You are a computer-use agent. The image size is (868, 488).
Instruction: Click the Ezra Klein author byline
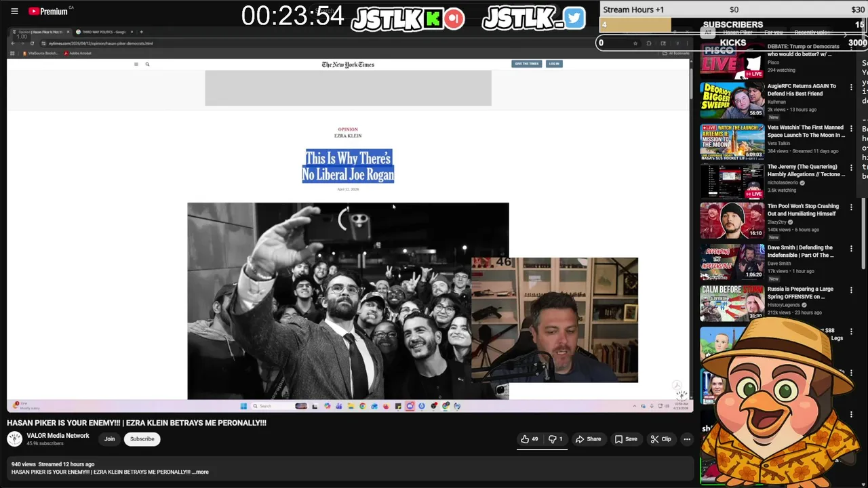coord(348,136)
